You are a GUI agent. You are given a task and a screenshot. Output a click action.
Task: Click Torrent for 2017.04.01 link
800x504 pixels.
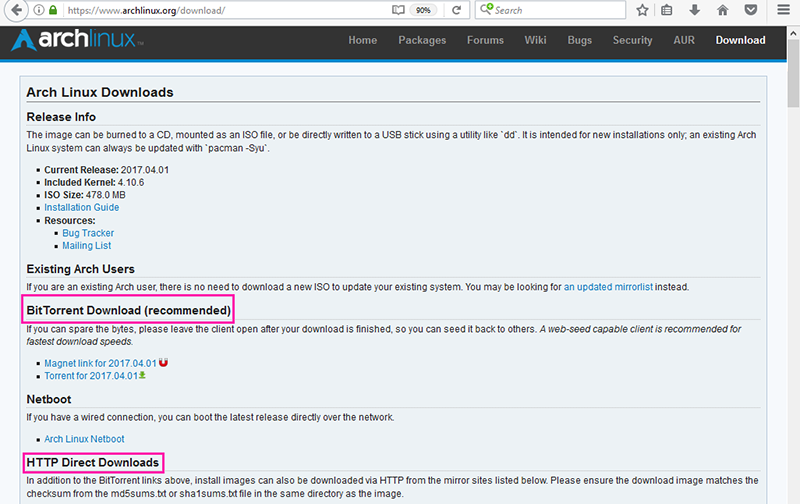91,376
